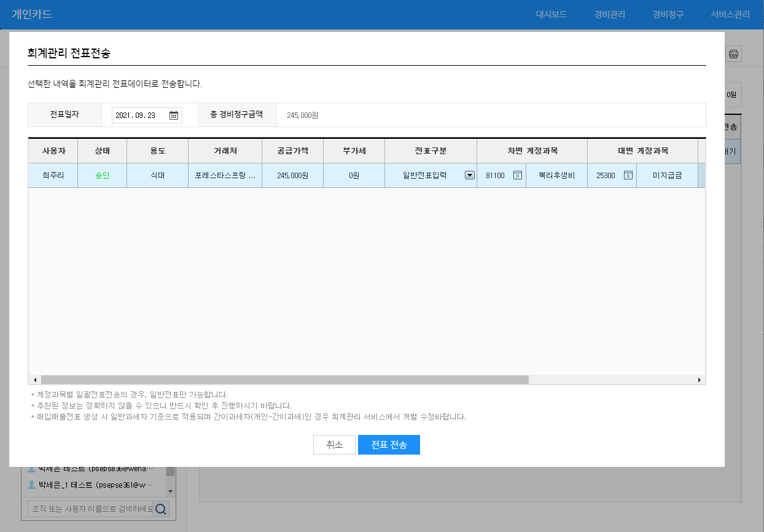Image resolution: width=764 pixels, height=532 pixels.
Task: Click the user list scroll down arrow
Action: coord(170,491)
